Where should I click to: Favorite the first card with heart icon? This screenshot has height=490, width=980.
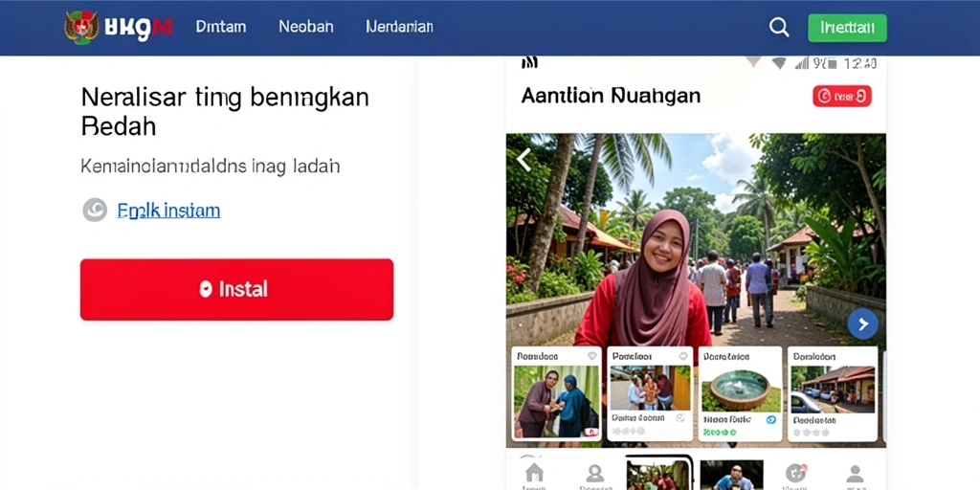(591, 356)
